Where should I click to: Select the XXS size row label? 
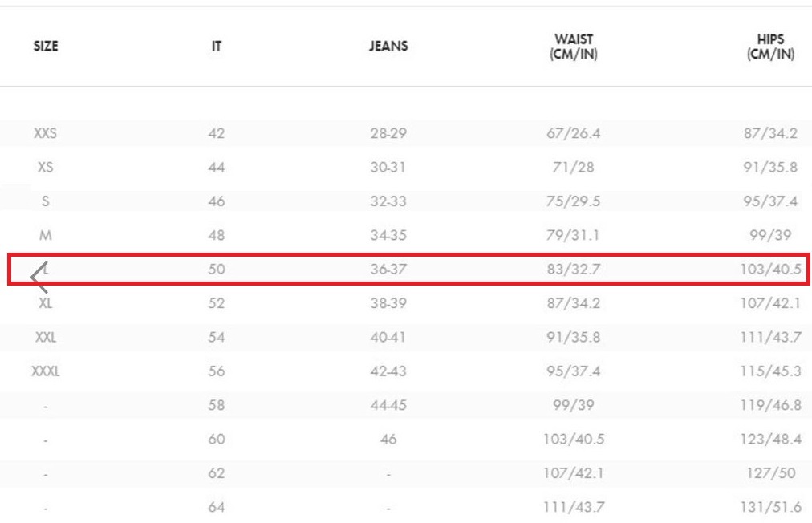pyautogui.click(x=46, y=133)
